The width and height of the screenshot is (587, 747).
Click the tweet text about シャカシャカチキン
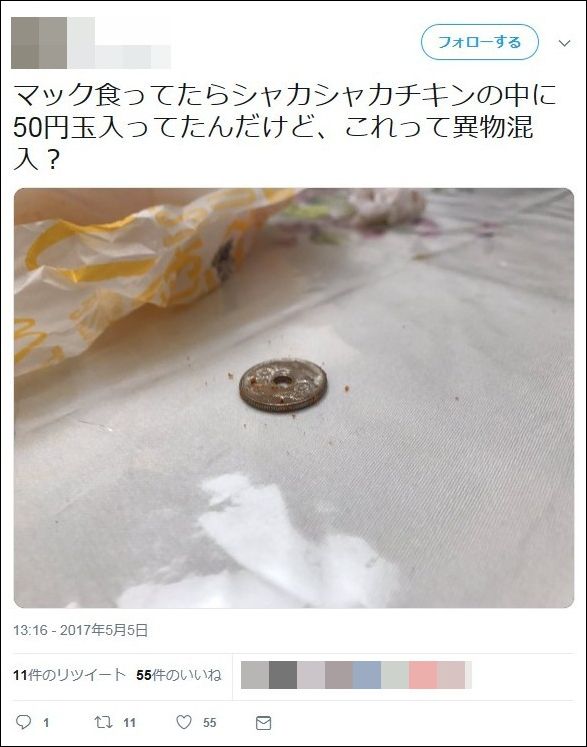[285, 127]
